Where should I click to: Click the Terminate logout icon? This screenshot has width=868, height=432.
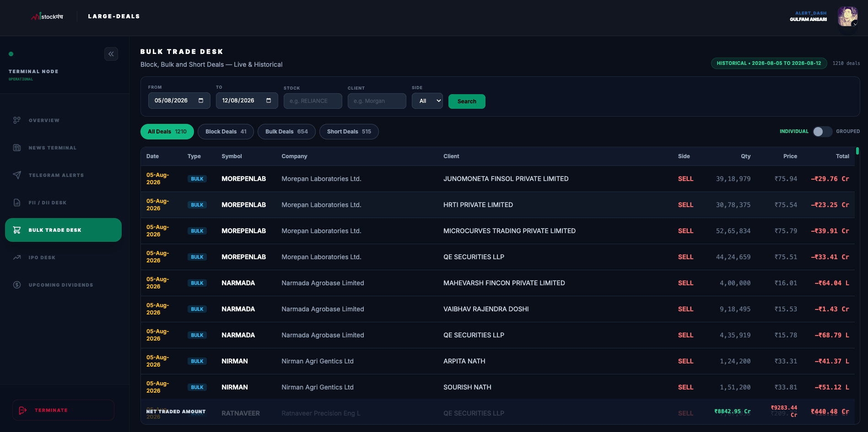pos(23,411)
